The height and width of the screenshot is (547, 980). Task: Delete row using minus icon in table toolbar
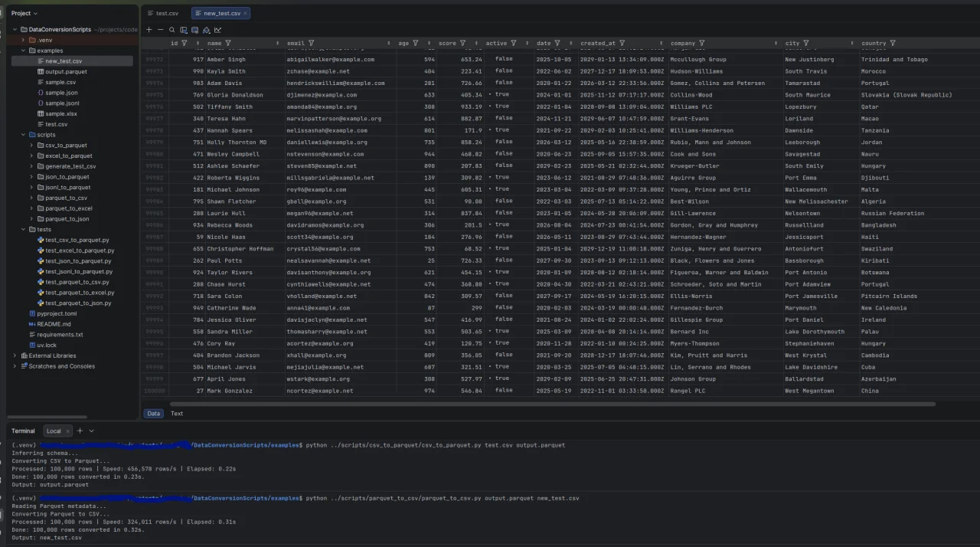click(160, 30)
